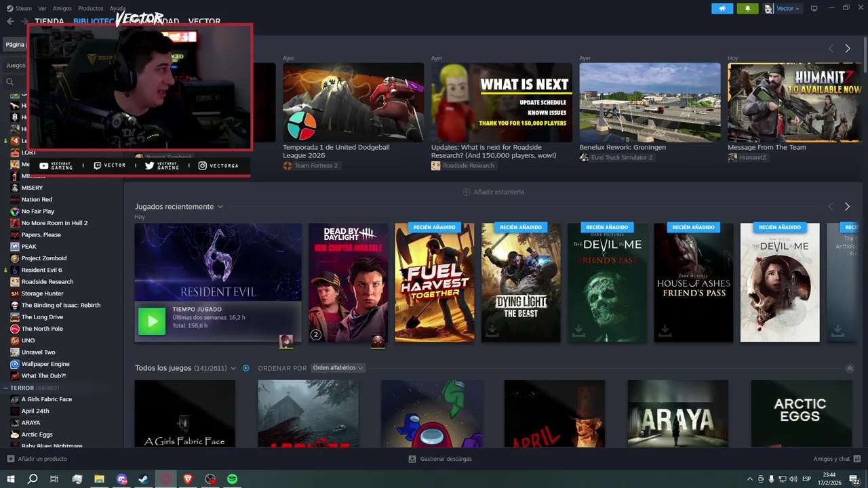Image resolution: width=868 pixels, height=488 pixels.
Task: Open ARAYA cover in all games grid
Action: point(678,413)
